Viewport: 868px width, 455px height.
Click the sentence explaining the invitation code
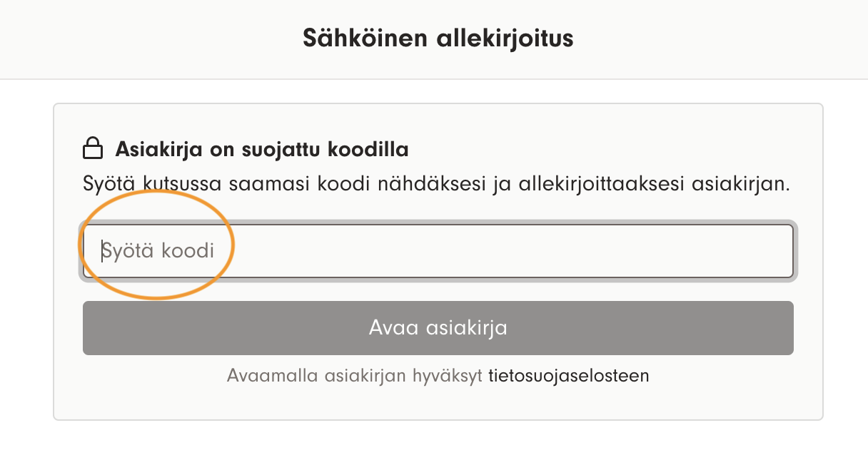pyautogui.click(x=437, y=185)
